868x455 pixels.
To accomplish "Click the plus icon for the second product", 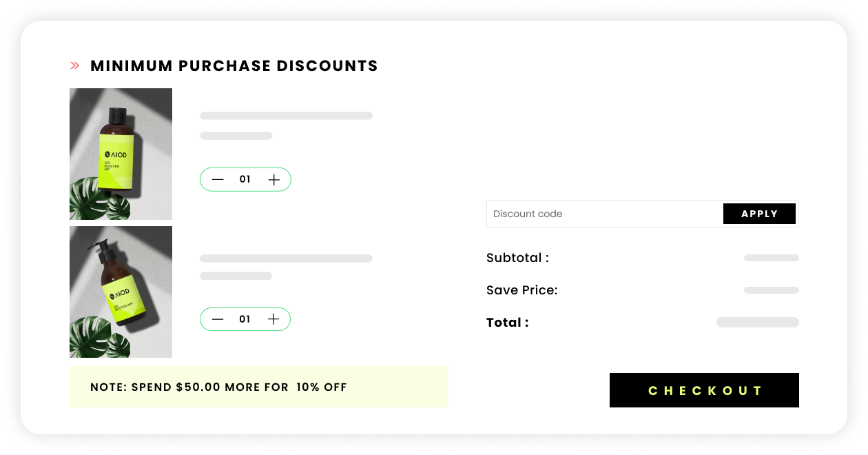I will pos(273,319).
